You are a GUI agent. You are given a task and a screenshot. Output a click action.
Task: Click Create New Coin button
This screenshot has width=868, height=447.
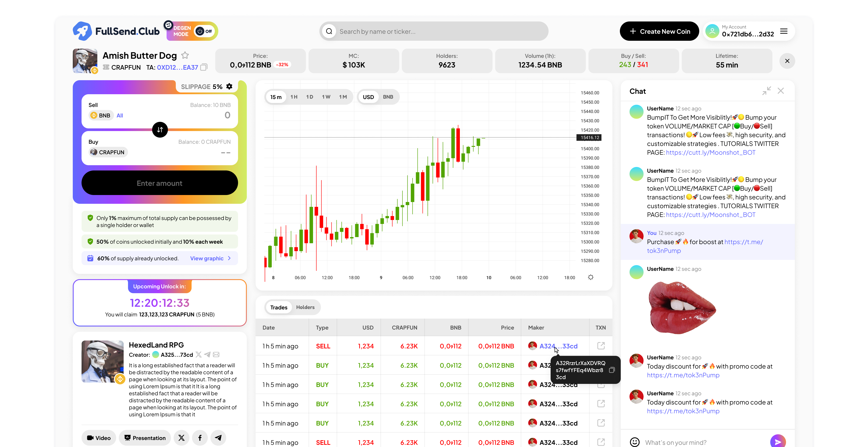[659, 31]
